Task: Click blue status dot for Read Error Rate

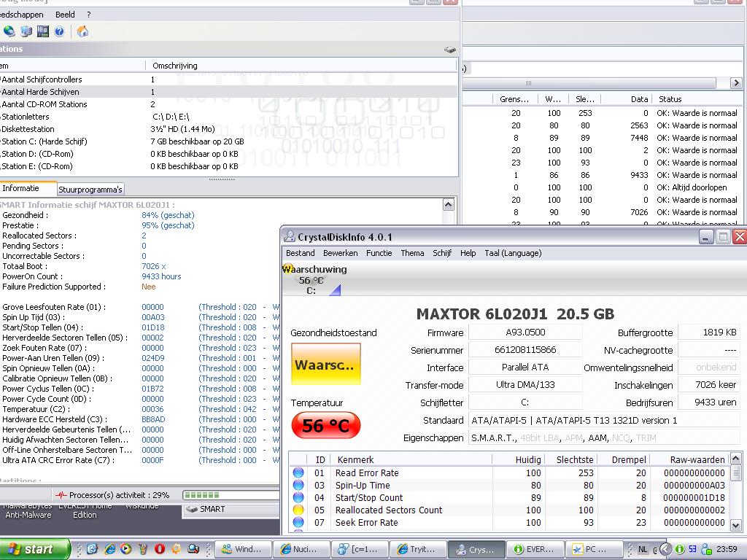Action: pyautogui.click(x=298, y=472)
